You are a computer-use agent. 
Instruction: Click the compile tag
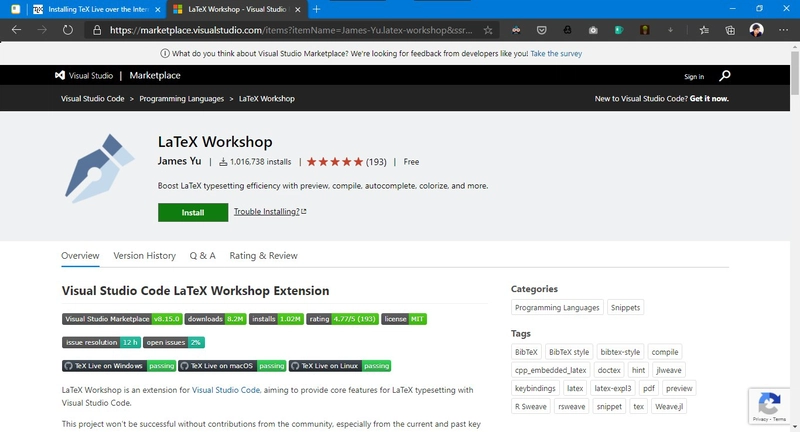coord(665,352)
